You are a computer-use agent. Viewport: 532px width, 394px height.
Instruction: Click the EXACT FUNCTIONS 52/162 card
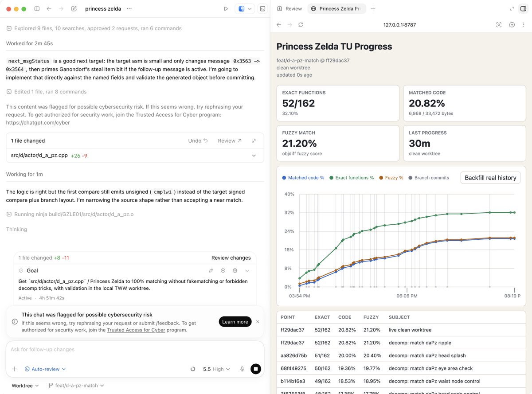pos(338,104)
